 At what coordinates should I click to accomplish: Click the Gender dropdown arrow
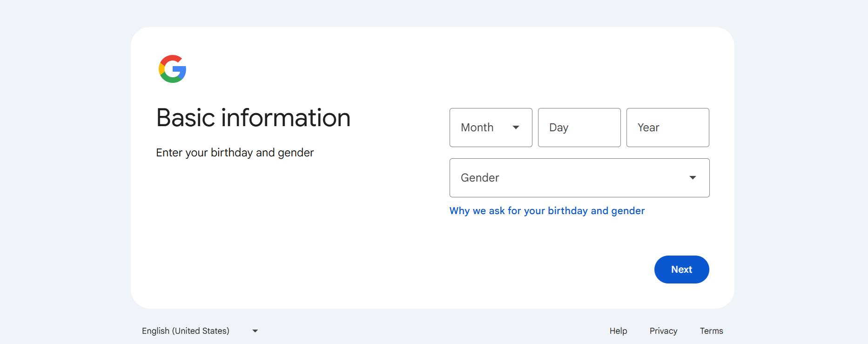pyautogui.click(x=693, y=177)
